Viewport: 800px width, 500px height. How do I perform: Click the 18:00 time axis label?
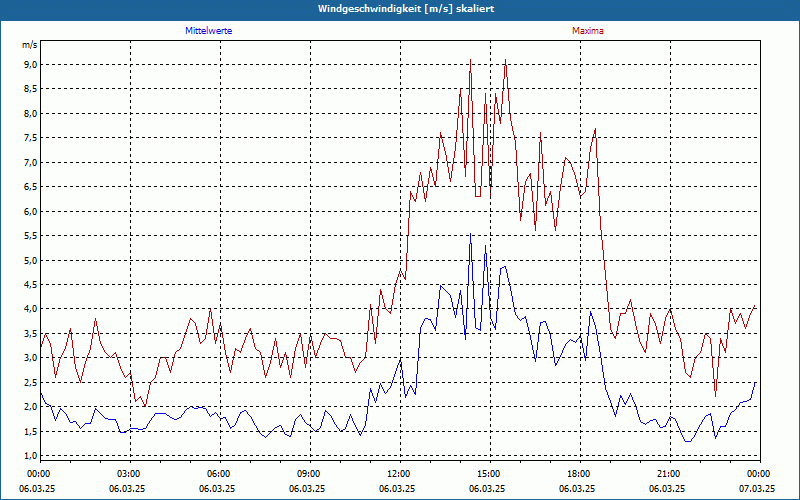pos(581,474)
